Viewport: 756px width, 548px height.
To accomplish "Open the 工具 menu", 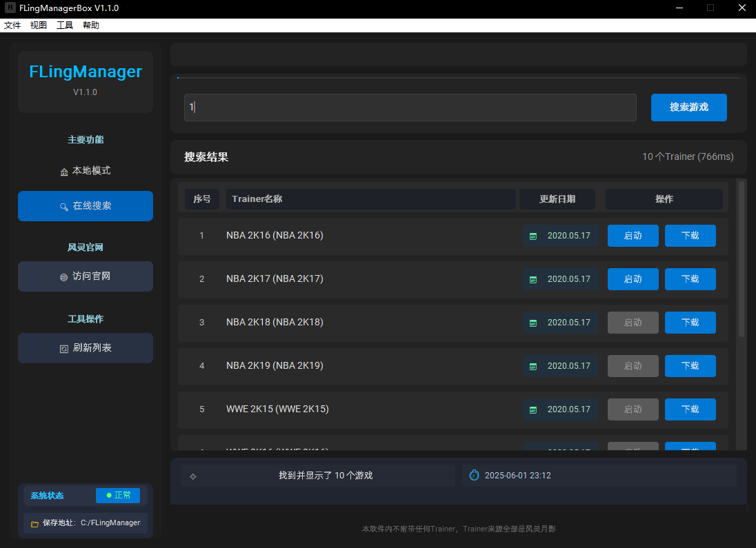I will (65, 25).
